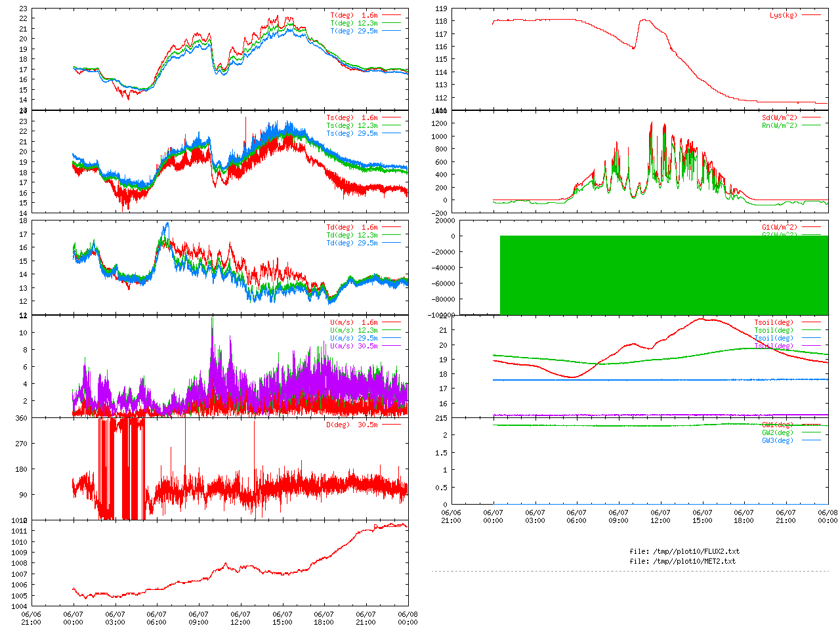Pick the "Td(deg) 1.6m" legend label
Viewport: 840px width, 630px height.
(x=352, y=227)
